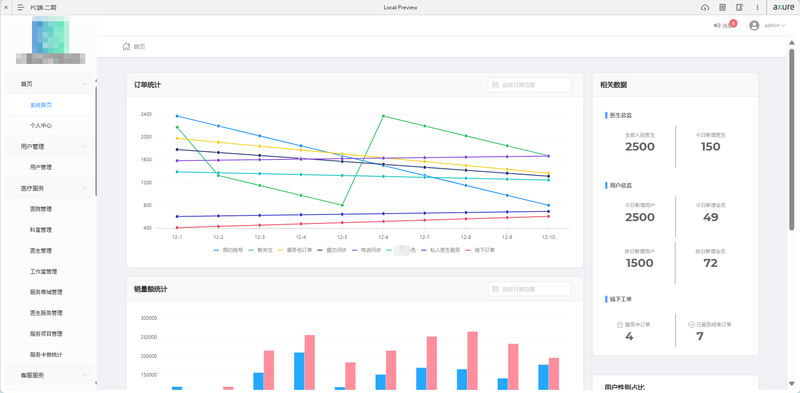Toggle the 图文问诊 legend series
Image resolution: width=800 pixels, height=393 pixels.
tap(332, 250)
